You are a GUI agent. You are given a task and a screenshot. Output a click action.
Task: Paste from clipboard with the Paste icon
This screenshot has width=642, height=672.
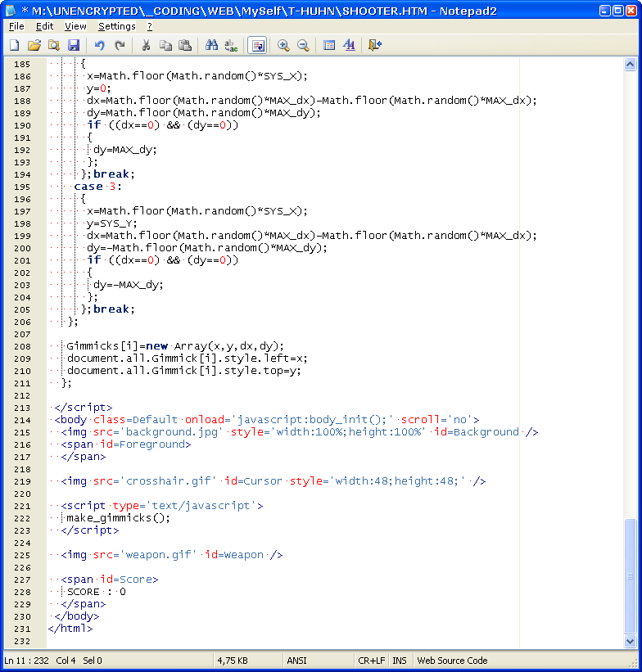tap(185, 45)
